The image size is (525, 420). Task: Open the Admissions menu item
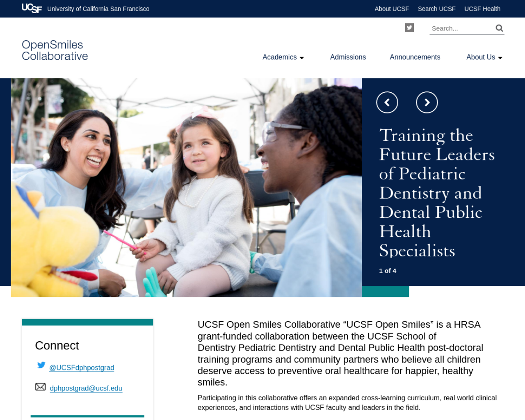click(x=348, y=57)
